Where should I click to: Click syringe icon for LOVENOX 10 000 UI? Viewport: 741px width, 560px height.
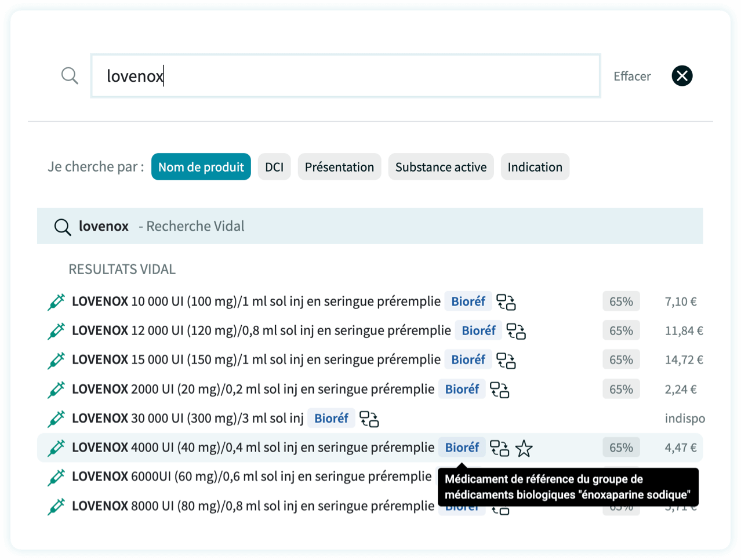[x=56, y=302]
